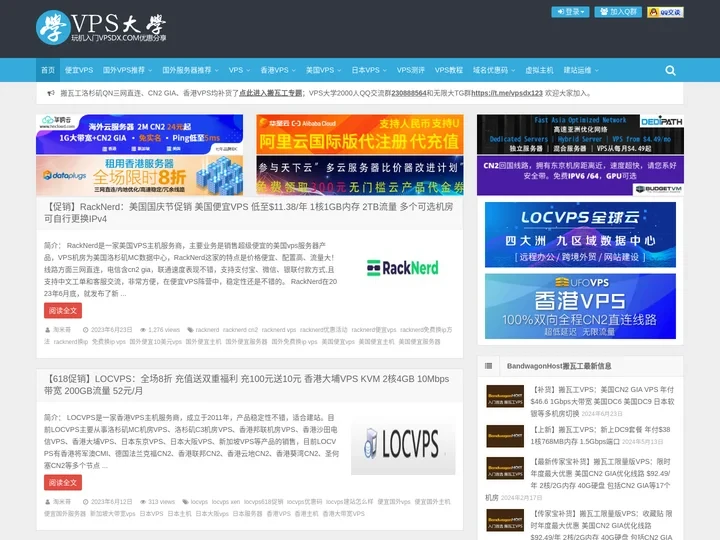720x540 pixels.
Task: Click the QQ group number 230888564 link
Action: pos(408,93)
